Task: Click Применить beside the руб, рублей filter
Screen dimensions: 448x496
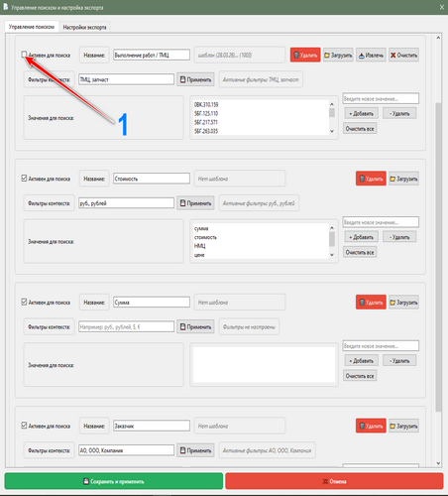Action: 195,203
